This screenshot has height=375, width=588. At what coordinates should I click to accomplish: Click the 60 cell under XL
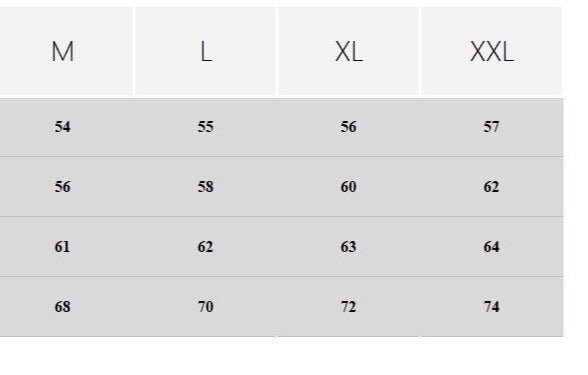(348, 187)
